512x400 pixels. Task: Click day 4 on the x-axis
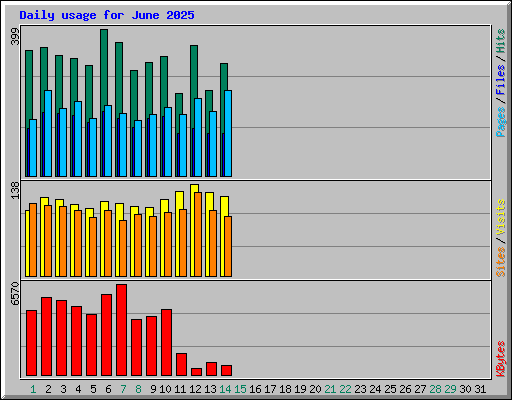(78, 389)
